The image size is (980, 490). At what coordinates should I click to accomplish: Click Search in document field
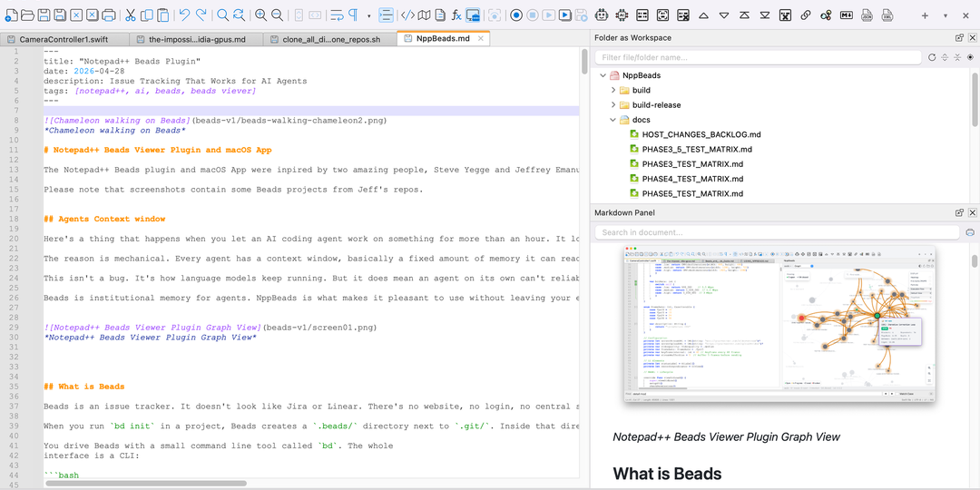pos(777,232)
